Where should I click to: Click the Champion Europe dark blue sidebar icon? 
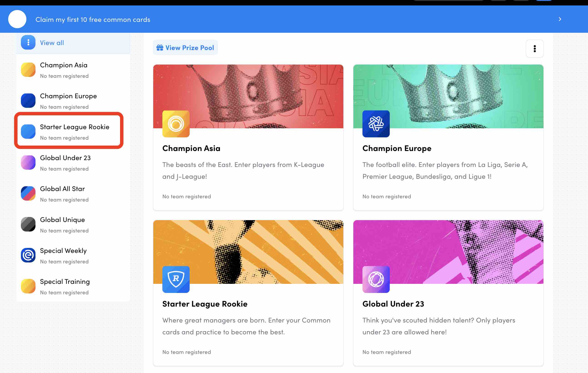point(28,101)
